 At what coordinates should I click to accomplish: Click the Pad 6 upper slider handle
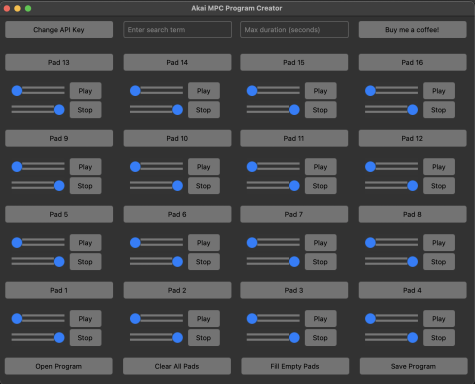135,243
